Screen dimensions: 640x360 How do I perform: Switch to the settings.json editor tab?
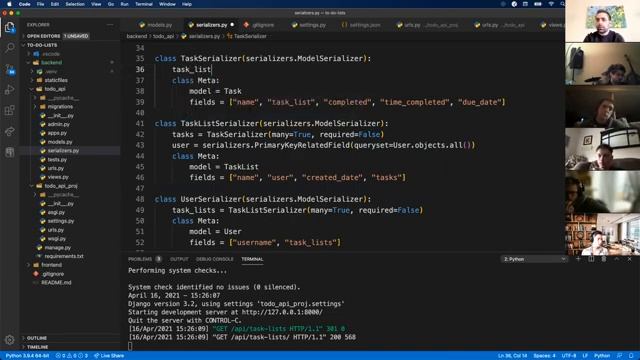tap(361, 25)
